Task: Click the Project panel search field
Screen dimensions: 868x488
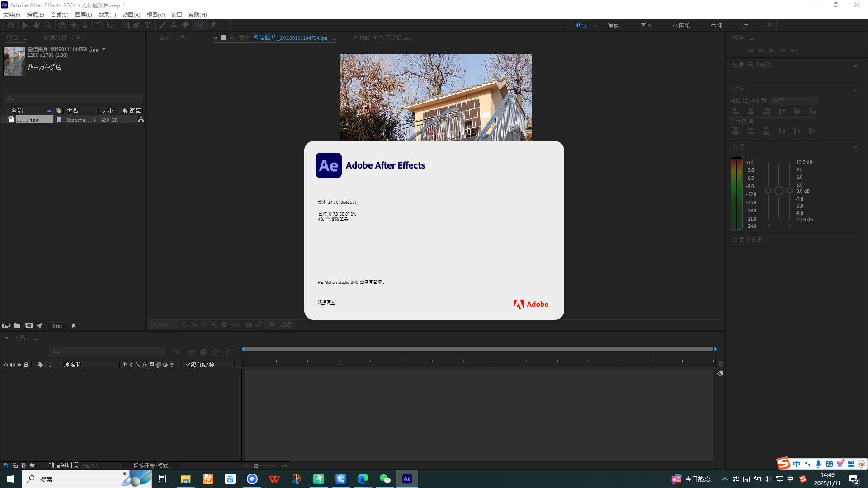Action: [73, 99]
